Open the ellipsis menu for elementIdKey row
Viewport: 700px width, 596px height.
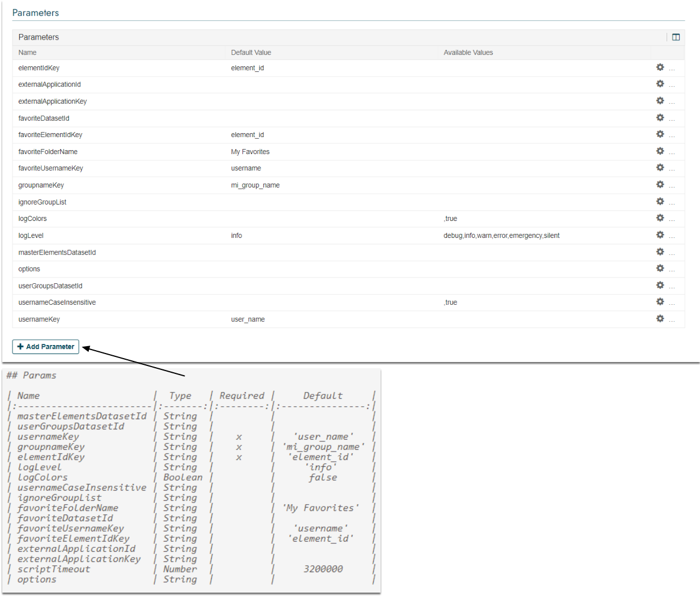[x=672, y=69]
